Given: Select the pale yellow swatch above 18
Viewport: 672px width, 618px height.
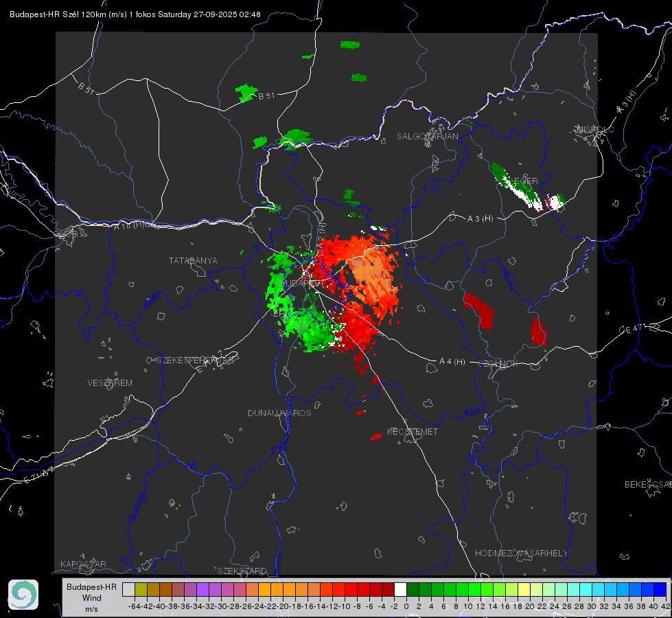Looking at the screenshot, I should coord(524,590).
